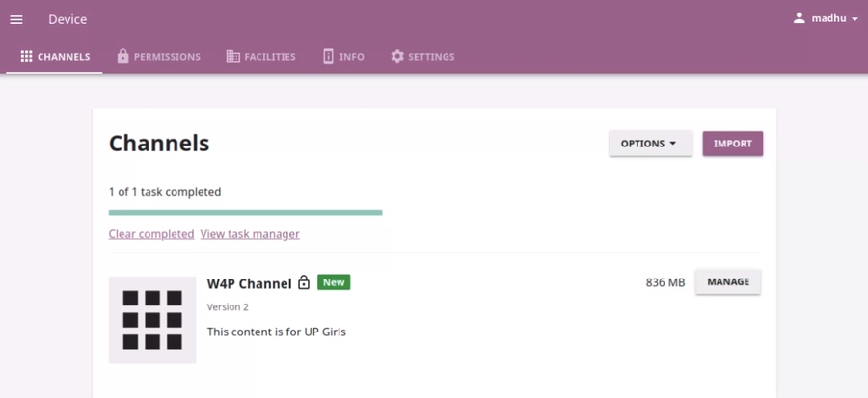Image resolution: width=868 pixels, height=398 pixels.
Task: Click the Facilities building icon
Action: coord(232,57)
